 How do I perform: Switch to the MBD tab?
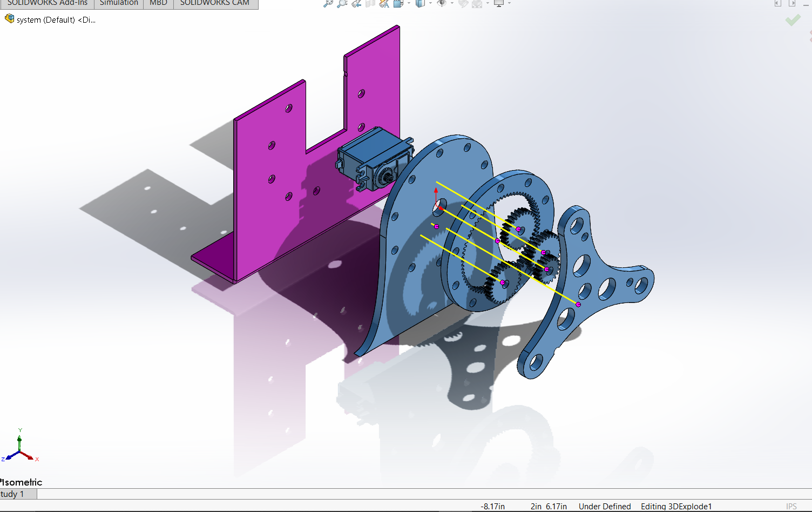point(158,3)
